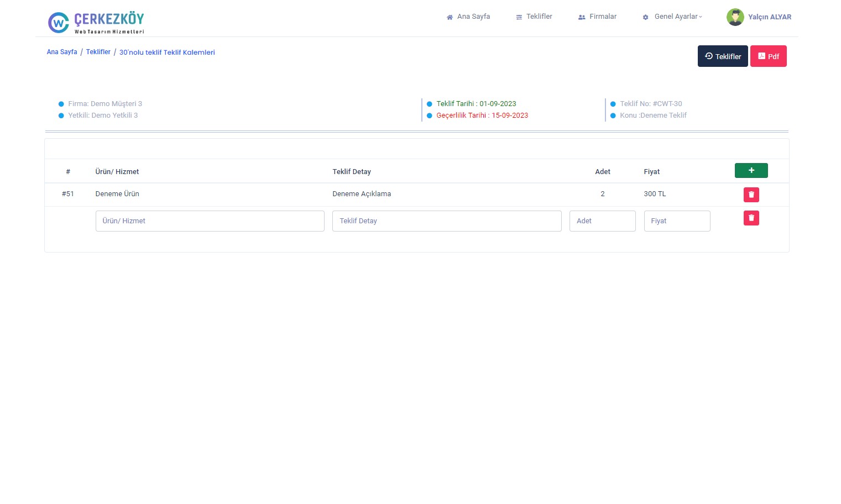Click the dark Teklifler back button
This screenshot has width=841, height=504.
click(x=722, y=56)
